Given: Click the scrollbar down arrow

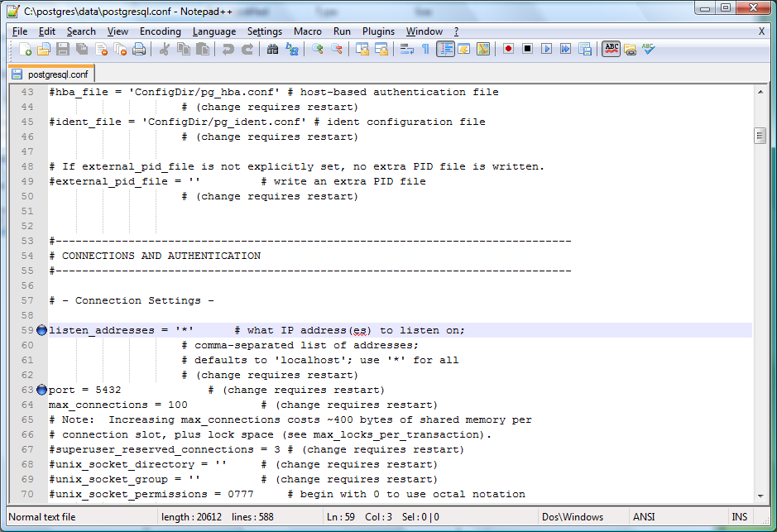Looking at the screenshot, I should (760, 496).
